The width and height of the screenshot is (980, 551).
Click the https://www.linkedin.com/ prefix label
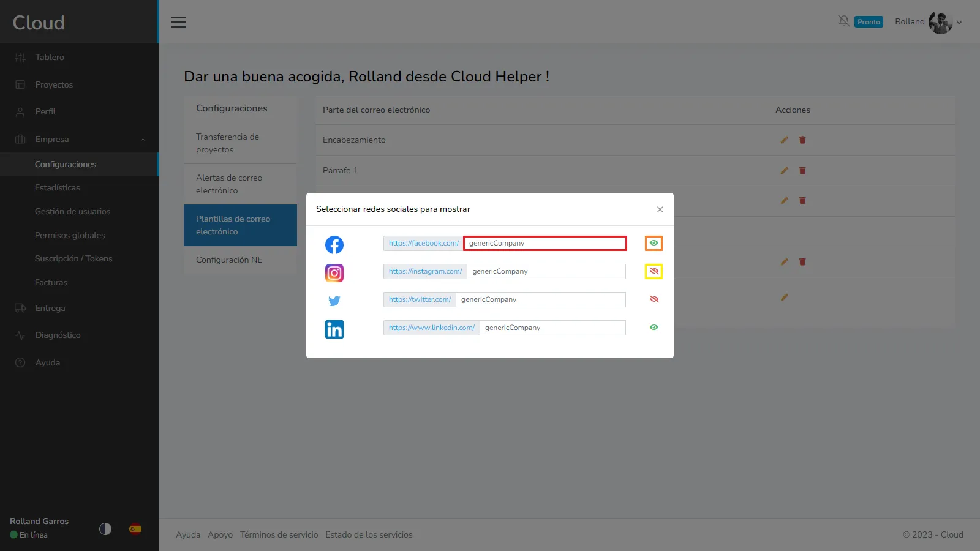pos(432,328)
